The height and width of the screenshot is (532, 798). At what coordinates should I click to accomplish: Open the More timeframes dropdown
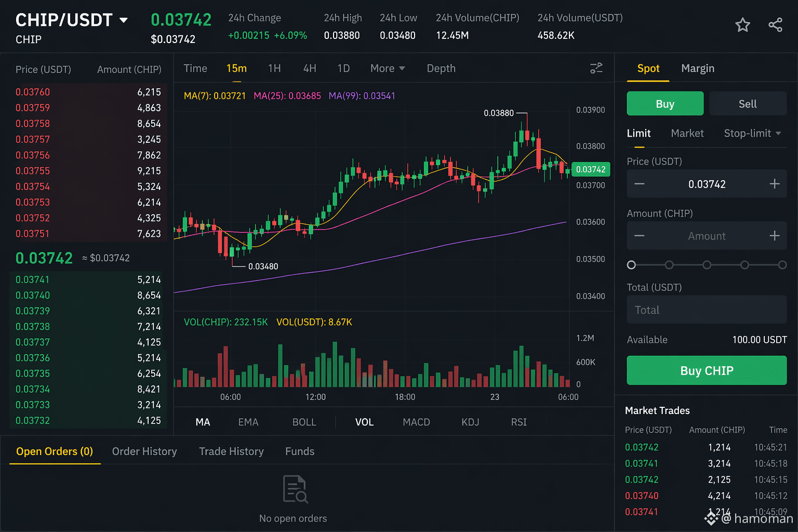[388, 69]
